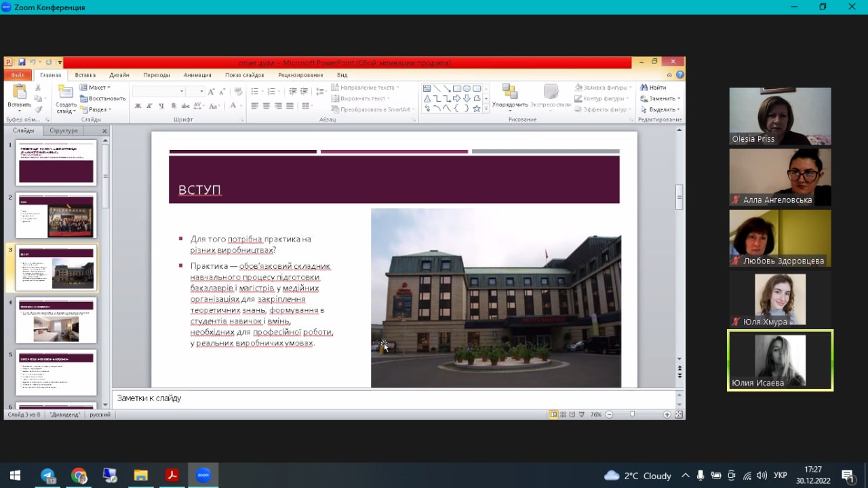
Task: Expand the Layout (Макет) dropdown
Action: pyautogui.click(x=95, y=88)
